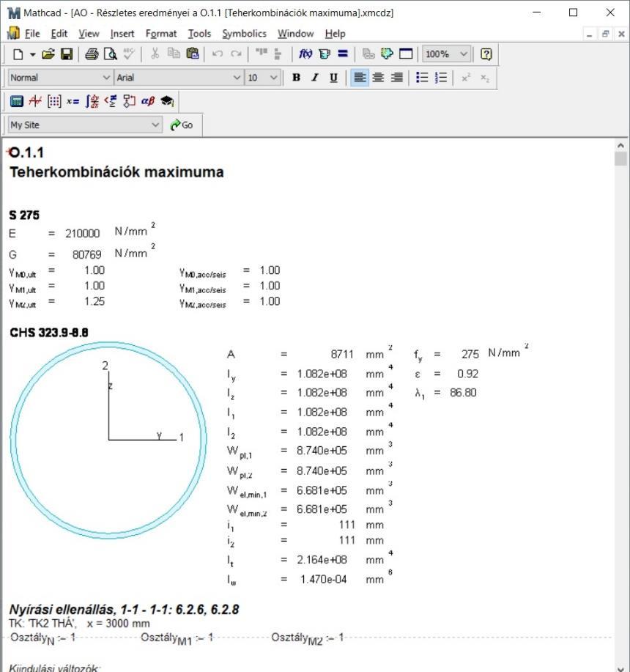Image resolution: width=630 pixels, height=672 pixels.
Task: Toggle Underline formatting
Action: (x=333, y=78)
